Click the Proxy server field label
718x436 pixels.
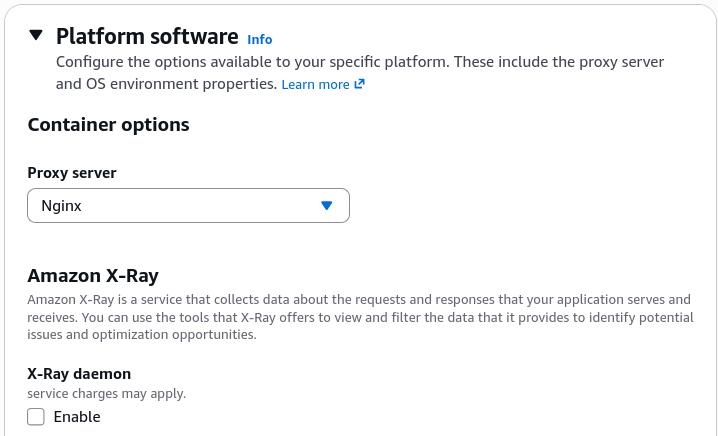pyautogui.click(x=72, y=173)
